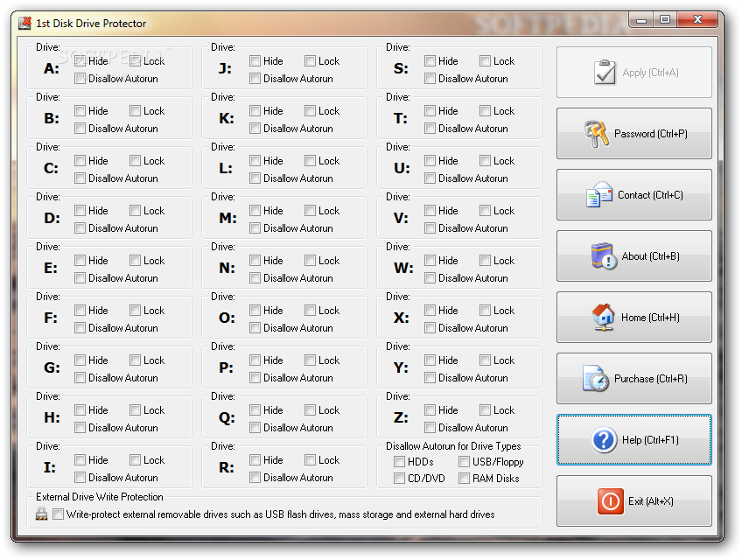Click the app icon in title bar

coord(24,23)
